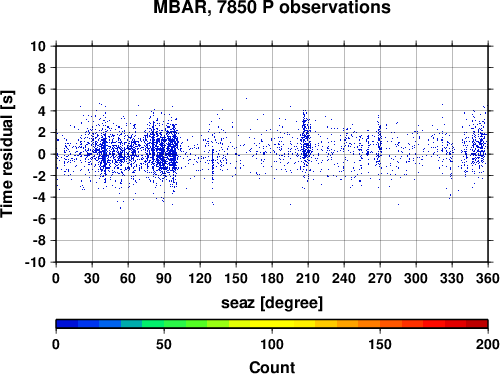Select the dark blue start of colorbar
This screenshot has height=374, width=500.
(67, 324)
